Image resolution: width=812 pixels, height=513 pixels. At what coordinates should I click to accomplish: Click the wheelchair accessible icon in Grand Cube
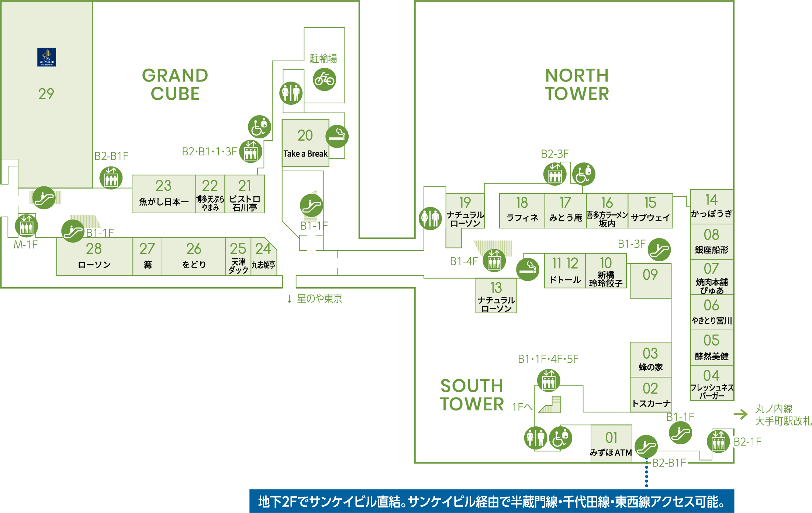tap(259, 127)
